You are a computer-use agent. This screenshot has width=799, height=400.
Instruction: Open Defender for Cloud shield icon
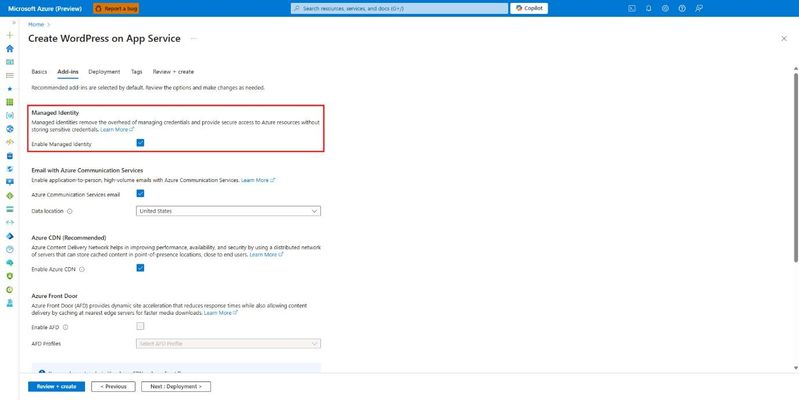9,276
